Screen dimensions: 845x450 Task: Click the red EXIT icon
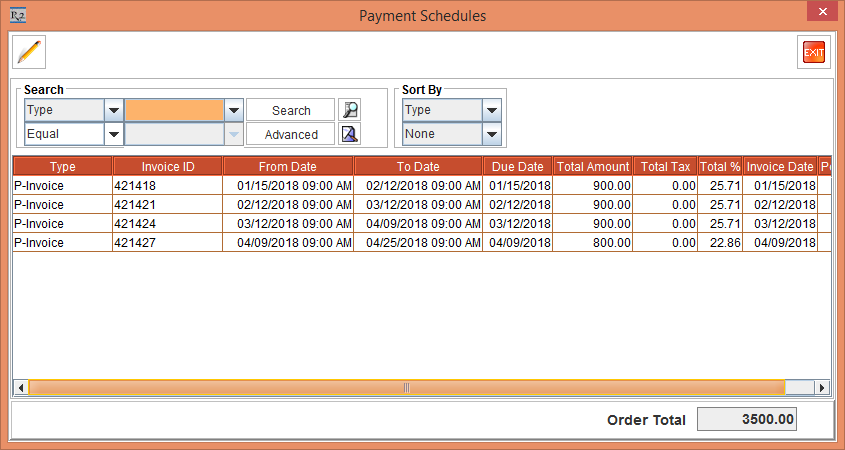(x=814, y=52)
